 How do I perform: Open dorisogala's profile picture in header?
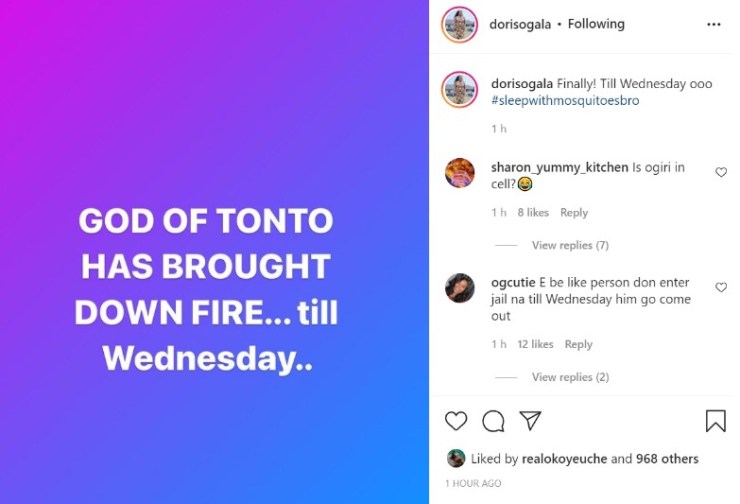coord(459,25)
